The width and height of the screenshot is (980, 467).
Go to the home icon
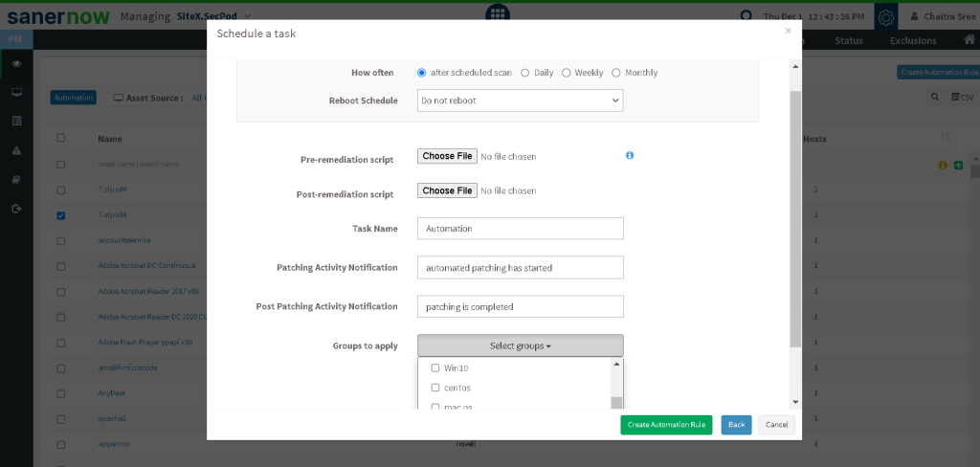(969, 40)
